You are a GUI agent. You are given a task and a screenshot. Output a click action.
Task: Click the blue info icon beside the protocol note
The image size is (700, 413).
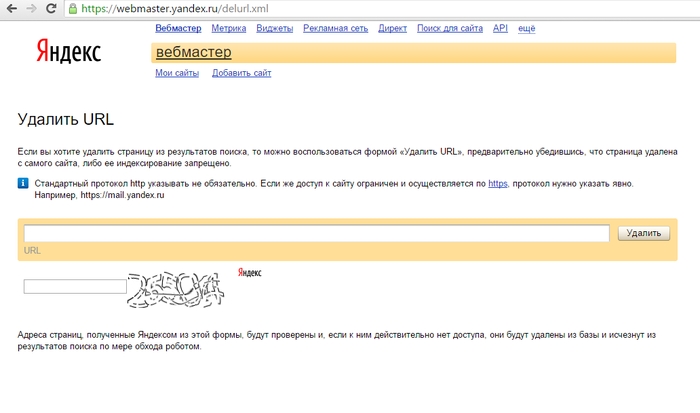coord(23,183)
